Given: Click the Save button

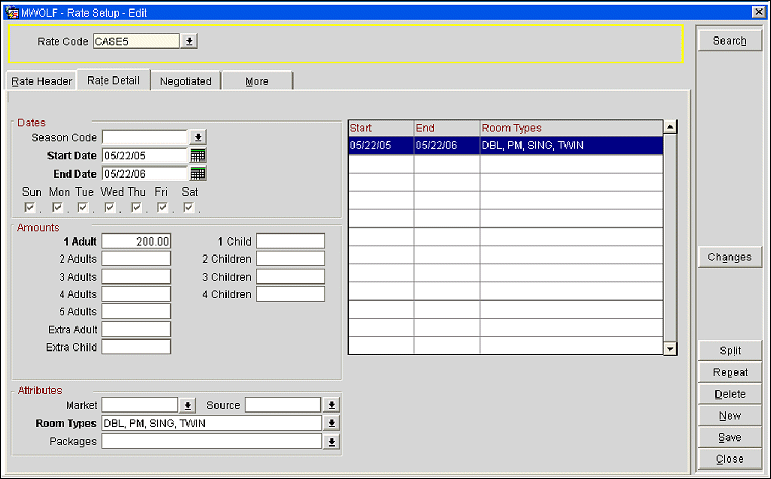Looking at the screenshot, I should coord(729,437).
